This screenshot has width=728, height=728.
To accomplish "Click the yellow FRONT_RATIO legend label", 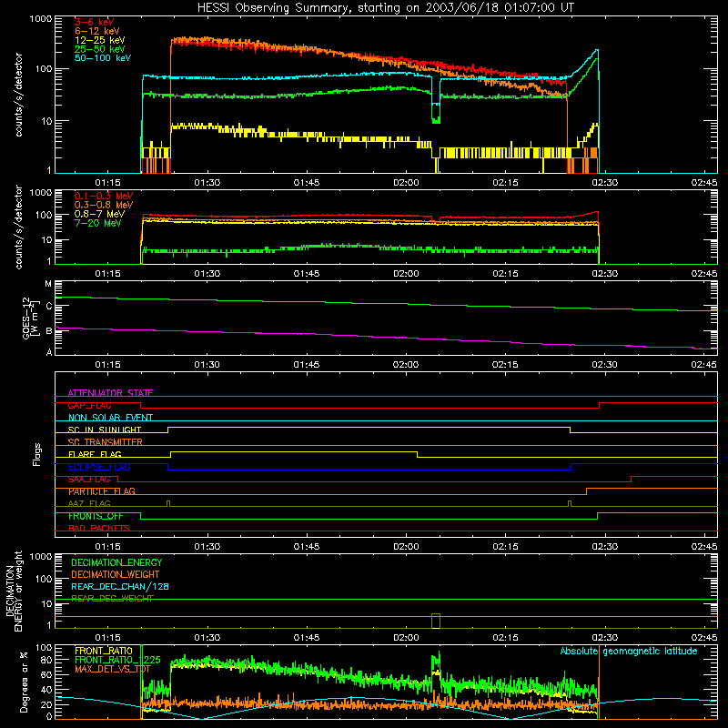I will click(104, 651).
